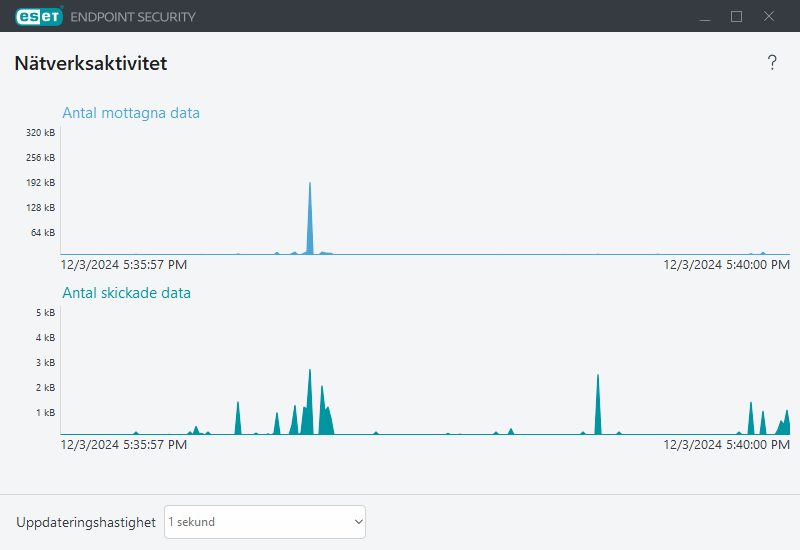Click the '320 kB' axis label
Image resolution: width=800 pixels, height=550 pixels.
coord(41,133)
